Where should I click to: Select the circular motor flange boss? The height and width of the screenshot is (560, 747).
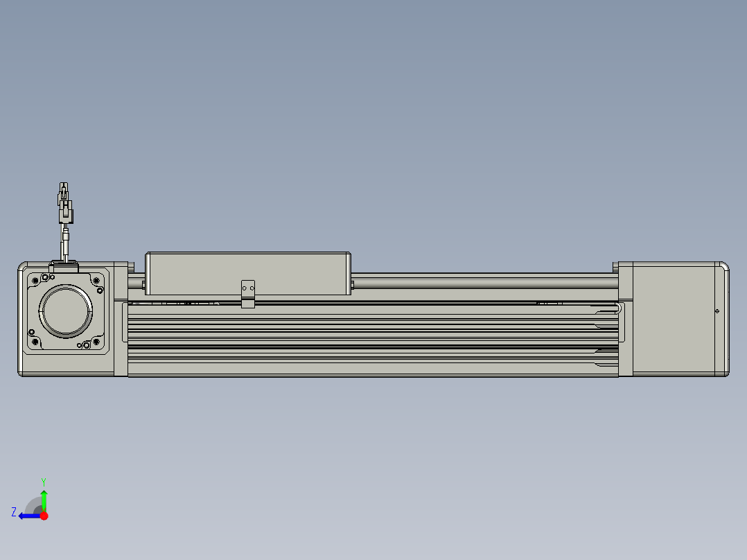(x=66, y=310)
